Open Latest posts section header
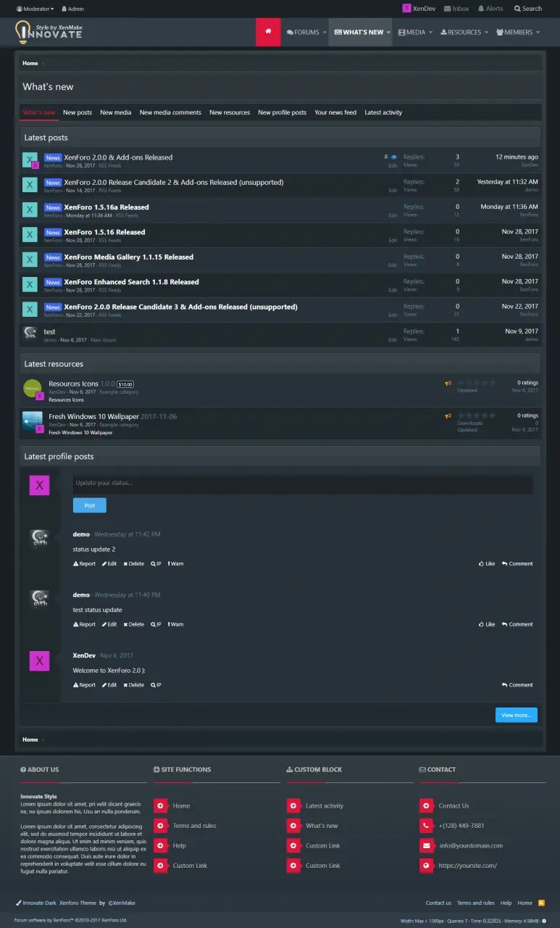 point(46,137)
